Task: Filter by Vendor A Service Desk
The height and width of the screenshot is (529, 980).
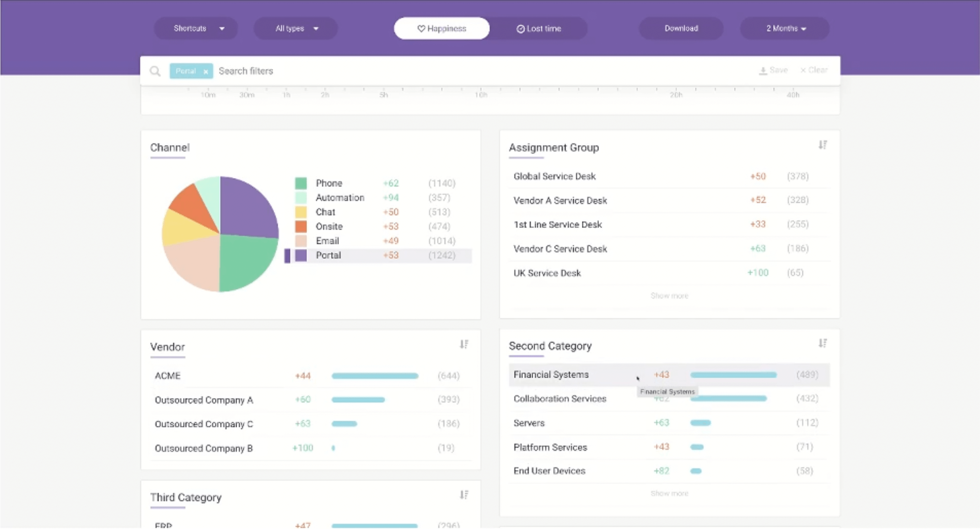Action: tap(669, 200)
